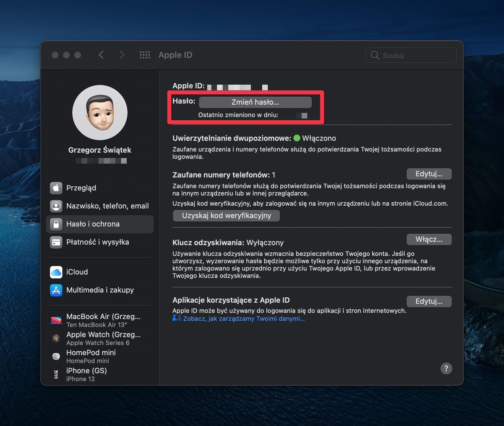This screenshot has width=504, height=426.
Task: Close the Apple ID window
Action: [55, 55]
